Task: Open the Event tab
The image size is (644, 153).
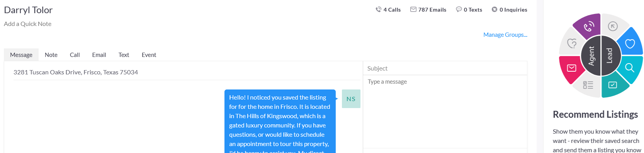Action: pos(149,55)
